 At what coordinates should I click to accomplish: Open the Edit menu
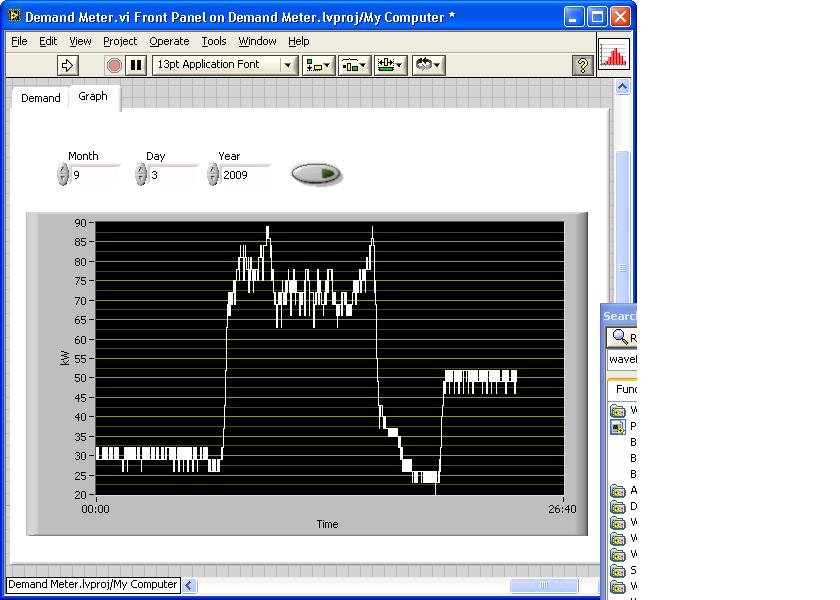click(48, 41)
